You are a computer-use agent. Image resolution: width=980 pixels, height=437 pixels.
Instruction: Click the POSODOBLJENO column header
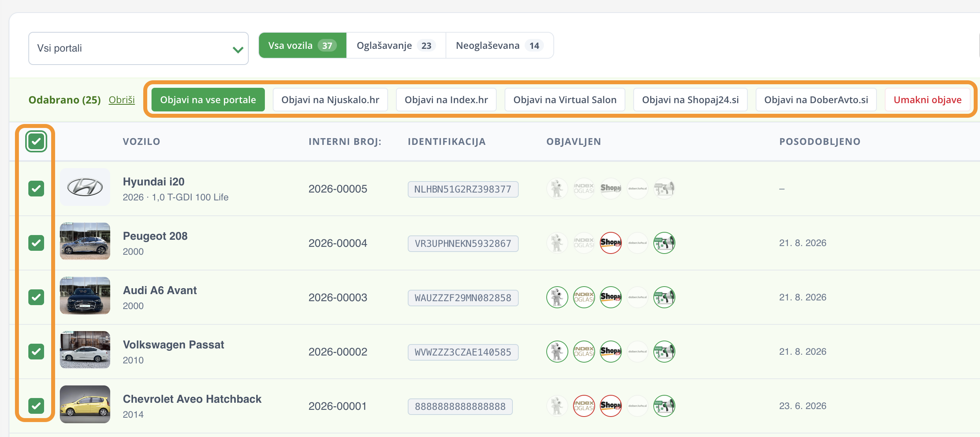click(x=820, y=142)
